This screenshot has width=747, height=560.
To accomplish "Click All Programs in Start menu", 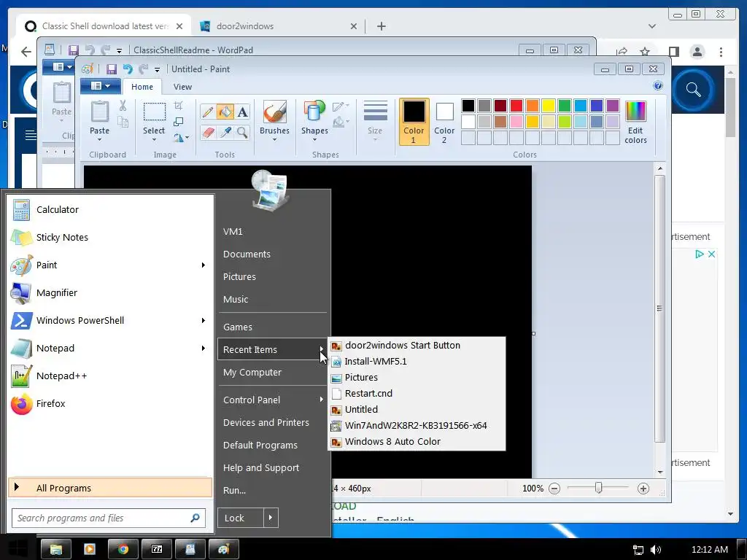I will pos(110,488).
